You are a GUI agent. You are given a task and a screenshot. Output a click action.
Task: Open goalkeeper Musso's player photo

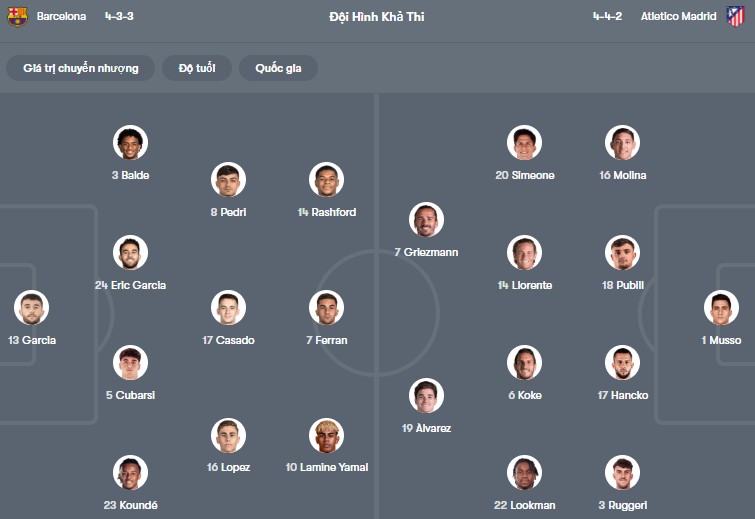pyautogui.click(x=720, y=308)
